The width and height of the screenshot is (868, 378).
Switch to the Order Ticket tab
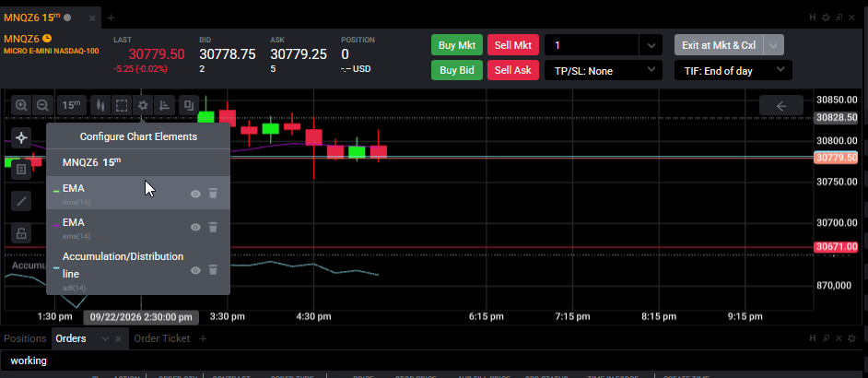click(161, 338)
